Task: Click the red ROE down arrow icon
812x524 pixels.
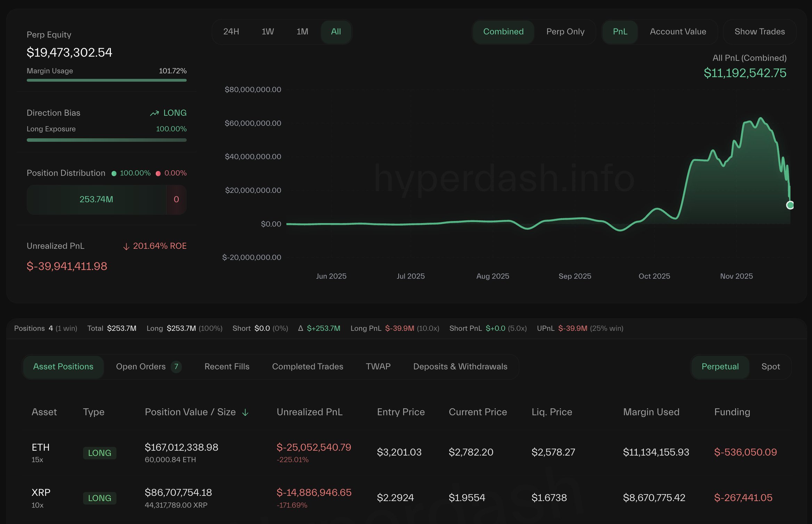Action: (x=126, y=246)
